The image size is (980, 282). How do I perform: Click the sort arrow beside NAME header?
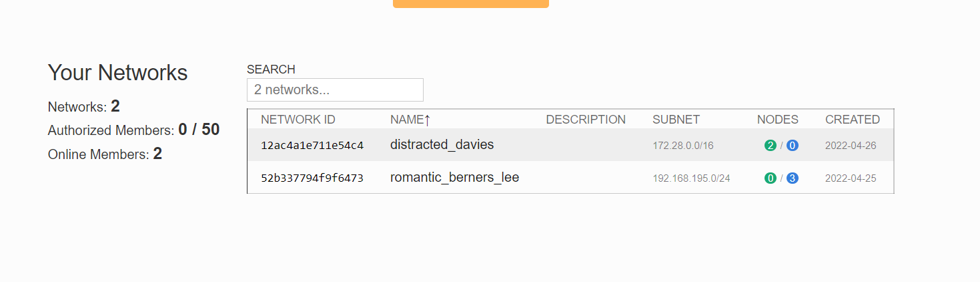pos(428,120)
